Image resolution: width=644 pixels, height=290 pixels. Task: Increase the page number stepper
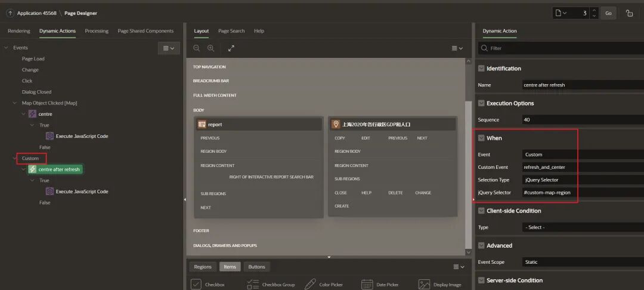593,10
